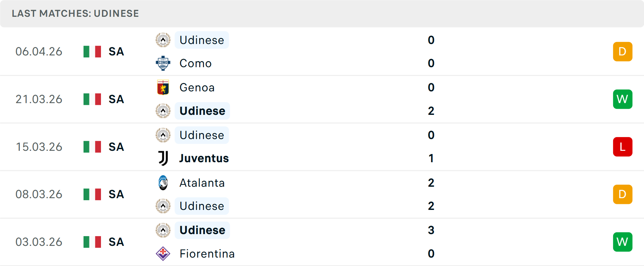
Task: Open the Como team link
Action: pos(196,63)
